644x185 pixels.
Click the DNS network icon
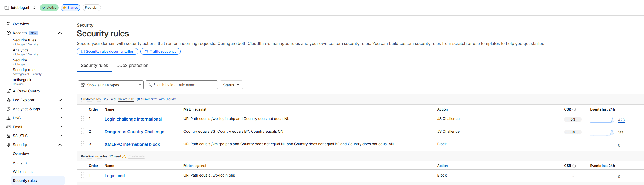click(8, 118)
